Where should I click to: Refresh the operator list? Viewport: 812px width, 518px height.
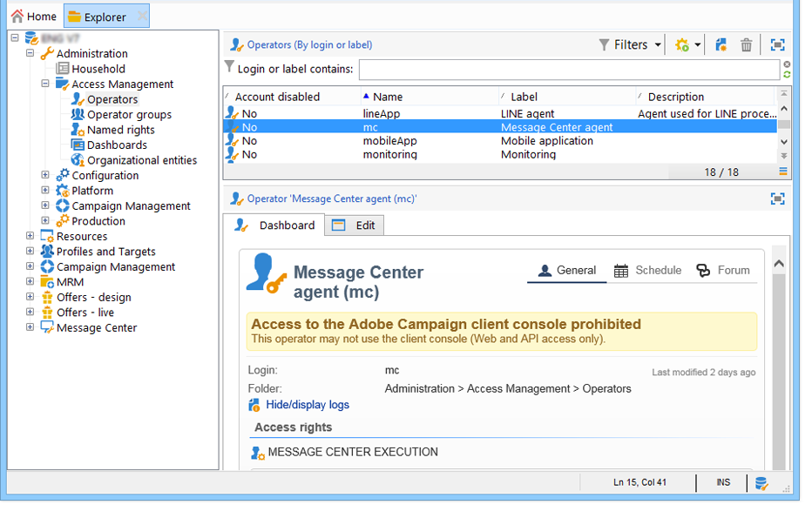coord(787,75)
